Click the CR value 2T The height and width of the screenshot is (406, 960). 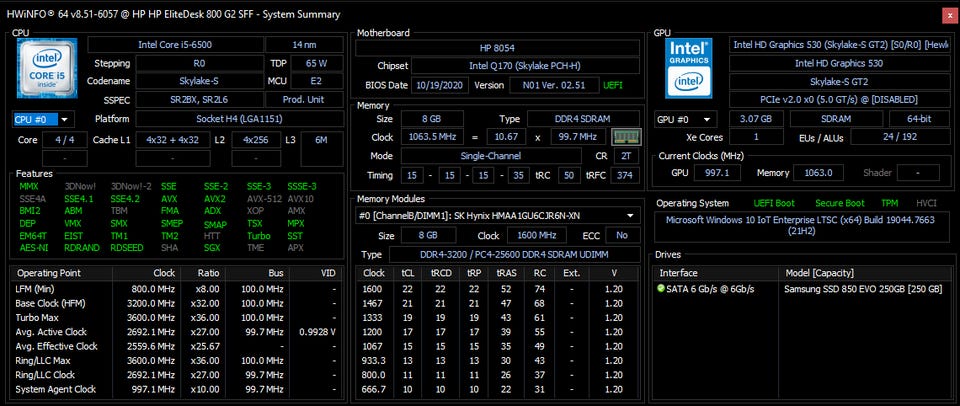(x=626, y=156)
